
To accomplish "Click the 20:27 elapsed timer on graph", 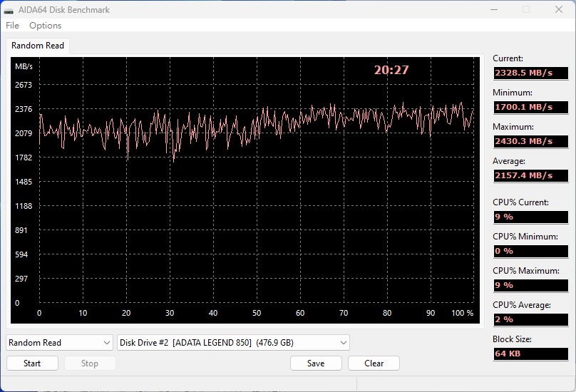I will [x=391, y=70].
